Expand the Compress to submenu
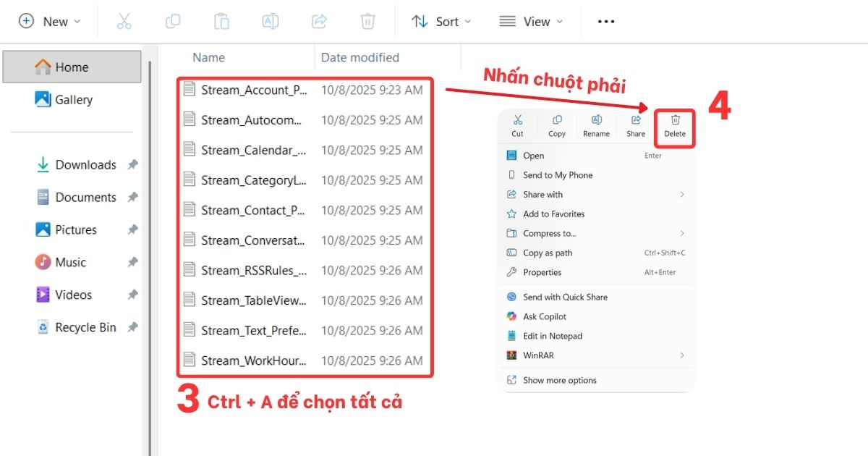 pos(550,233)
